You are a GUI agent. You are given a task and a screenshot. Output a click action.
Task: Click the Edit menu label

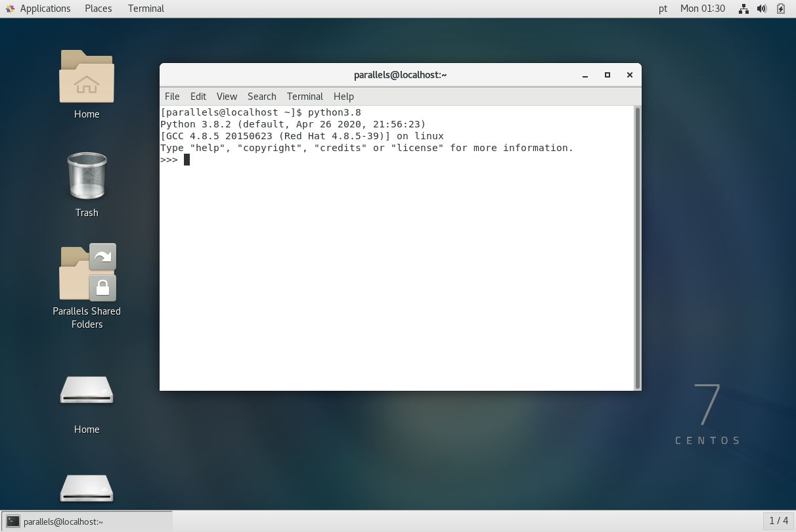[198, 96]
